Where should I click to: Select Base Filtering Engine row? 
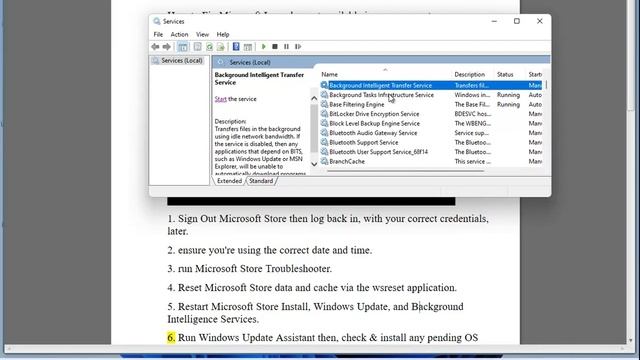click(431, 104)
